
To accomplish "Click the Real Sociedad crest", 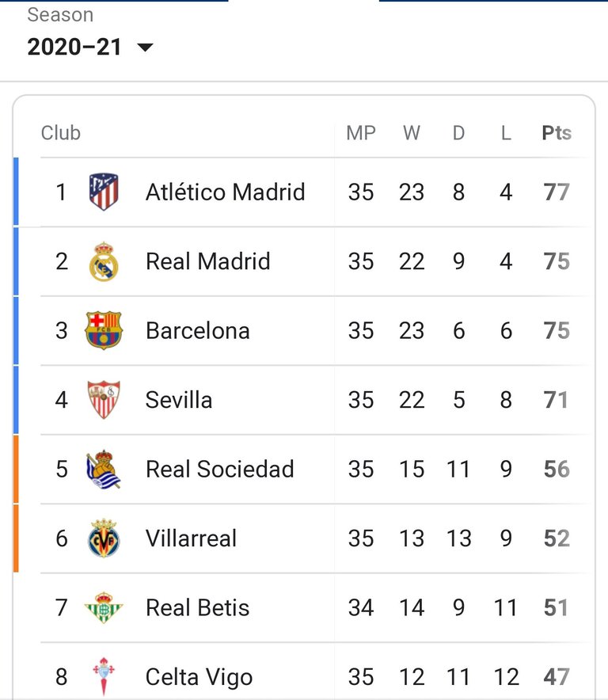I will tap(104, 470).
